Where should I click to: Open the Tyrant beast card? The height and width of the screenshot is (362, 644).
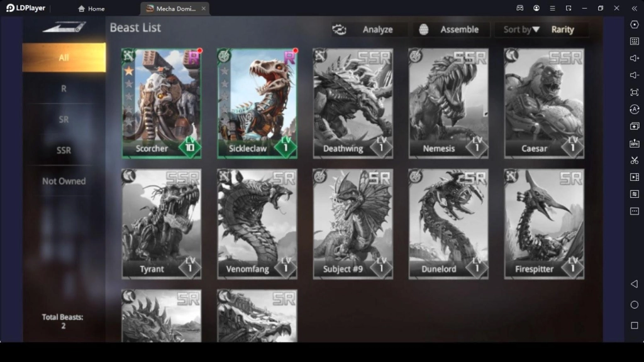[162, 224]
